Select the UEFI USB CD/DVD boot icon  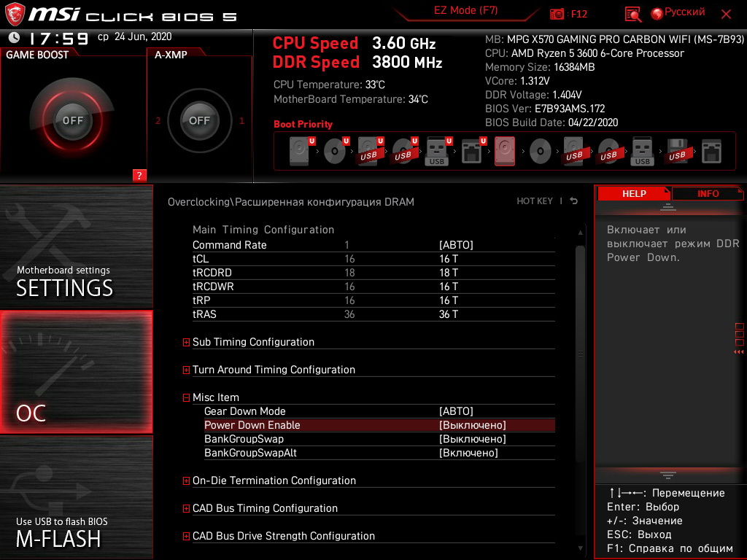[x=405, y=151]
